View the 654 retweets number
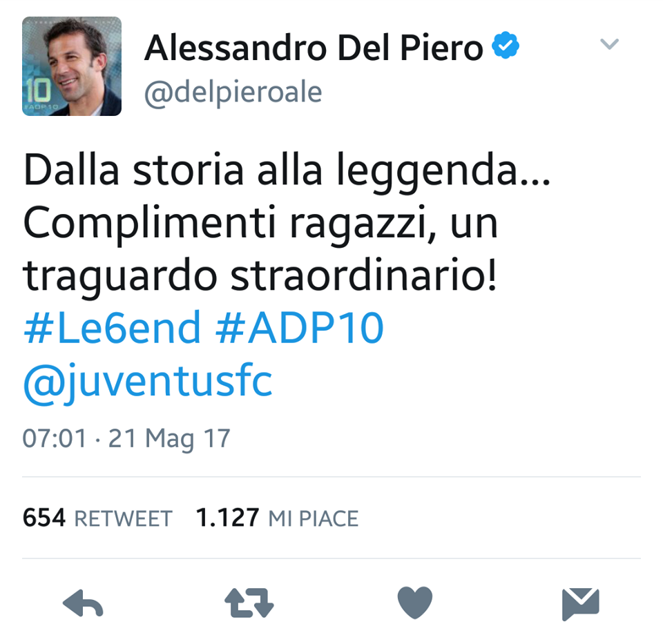This screenshot has height=644, width=663. [44, 518]
